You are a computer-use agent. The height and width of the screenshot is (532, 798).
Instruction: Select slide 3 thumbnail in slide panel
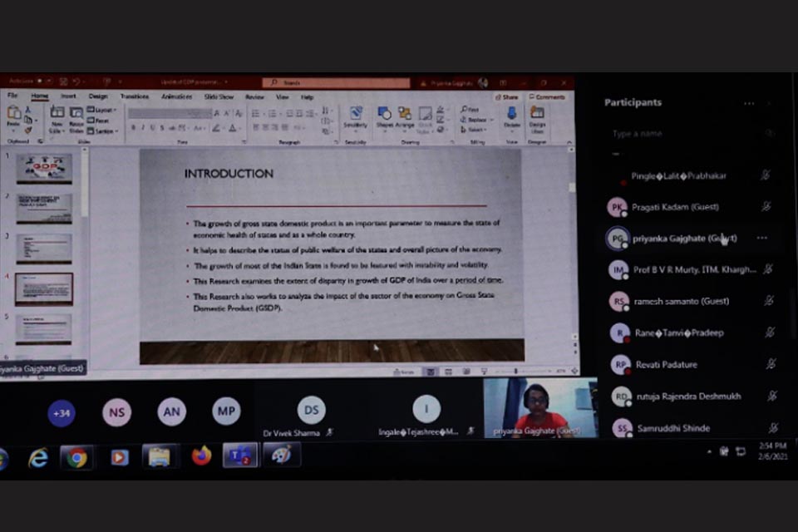point(44,249)
